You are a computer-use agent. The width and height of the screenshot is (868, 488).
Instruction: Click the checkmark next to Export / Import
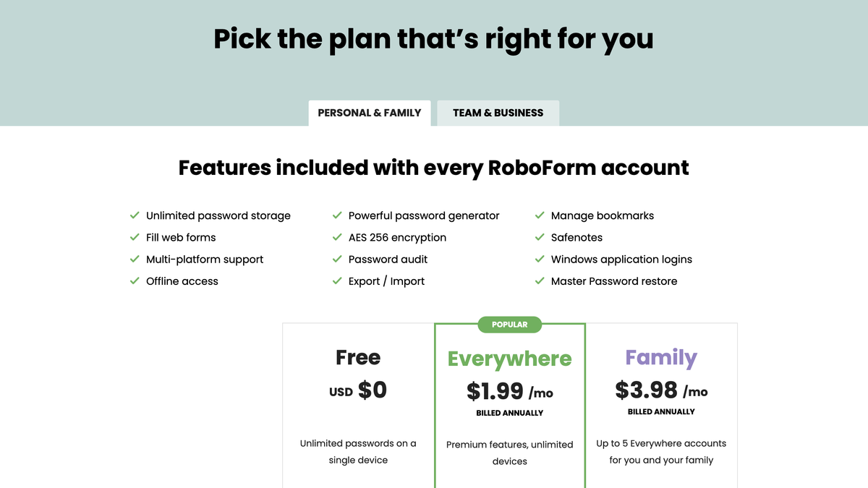point(337,281)
